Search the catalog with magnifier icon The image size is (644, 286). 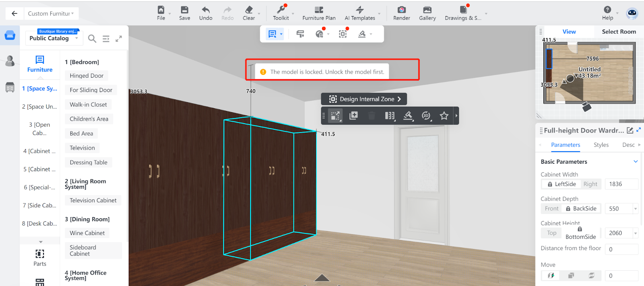point(92,39)
